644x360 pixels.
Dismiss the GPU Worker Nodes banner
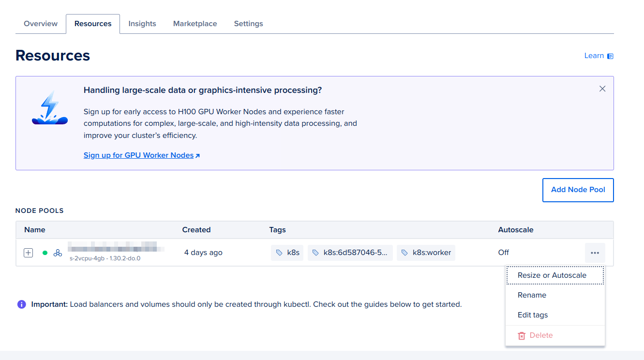(x=602, y=89)
